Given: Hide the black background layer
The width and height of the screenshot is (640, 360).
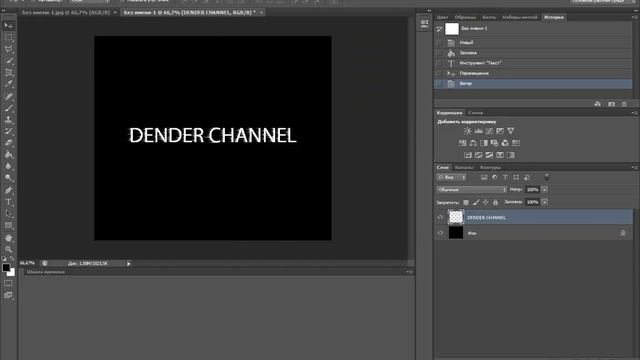Looking at the screenshot, I should [440, 233].
